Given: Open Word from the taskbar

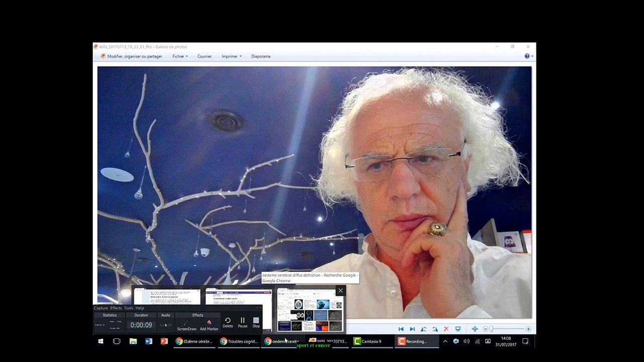Looking at the screenshot, I should point(149,341).
